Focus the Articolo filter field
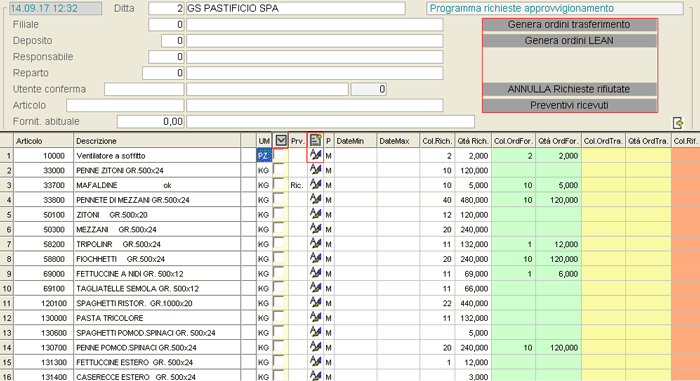The image size is (700, 381). coord(125,105)
